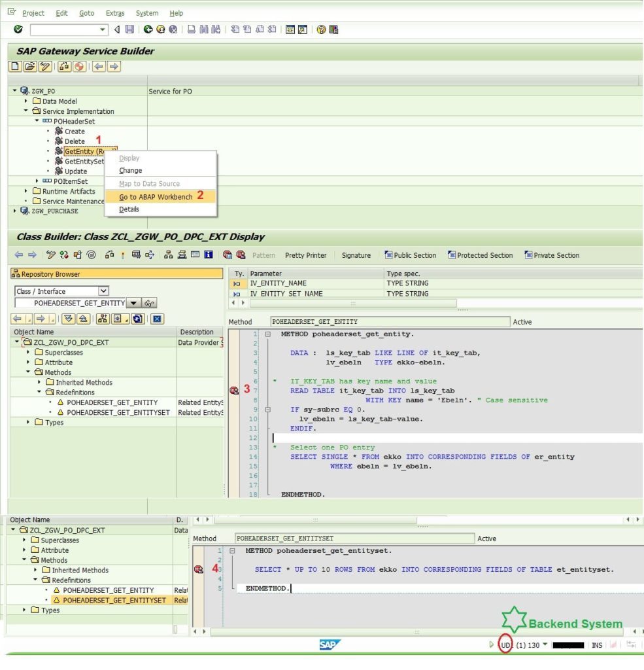Open object name history dropdown button
This screenshot has height=670, width=644.
pyautogui.click(x=133, y=303)
